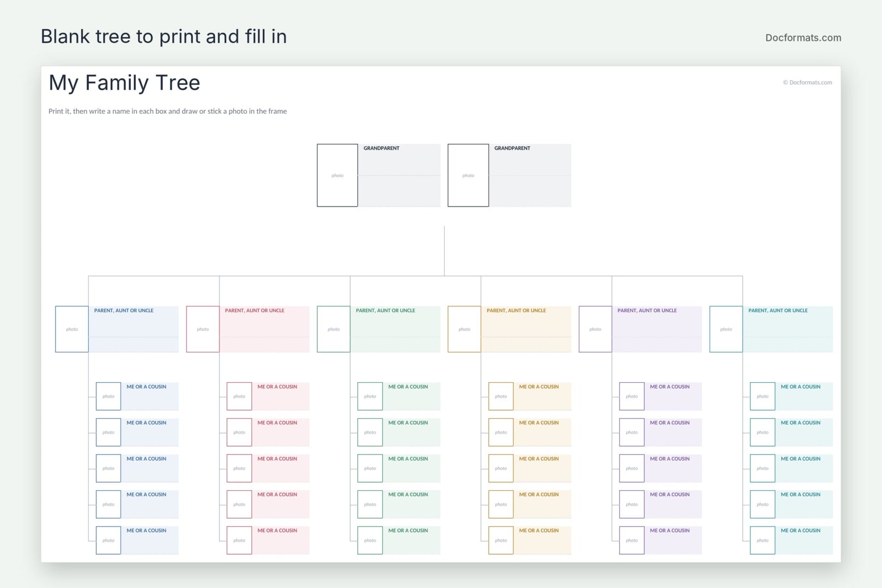
Task: Click the first blue ME OR A COUSIN photo frame
Action: (108, 396)
